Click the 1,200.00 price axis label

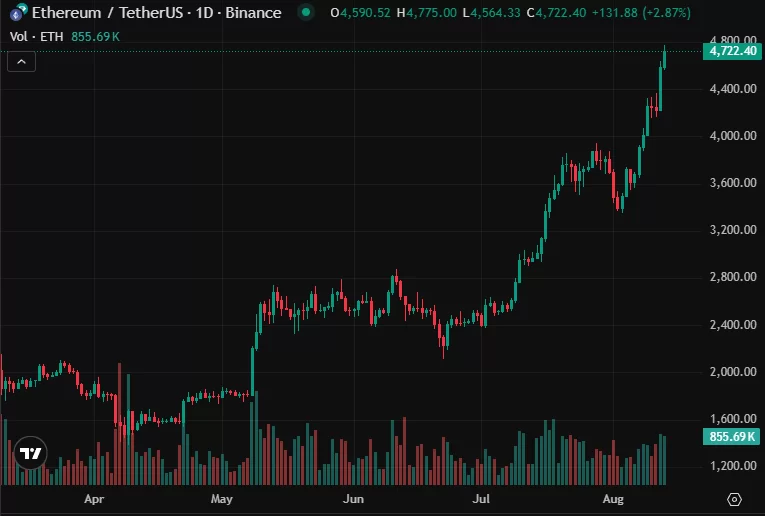pyautogui.click(x=733, y=466)
